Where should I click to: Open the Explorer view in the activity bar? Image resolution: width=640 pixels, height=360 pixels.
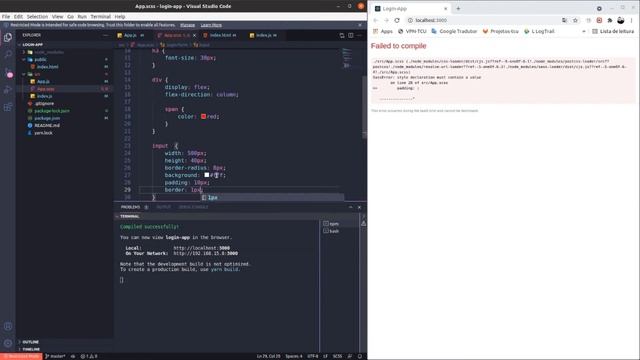click(x=8, y=37)
